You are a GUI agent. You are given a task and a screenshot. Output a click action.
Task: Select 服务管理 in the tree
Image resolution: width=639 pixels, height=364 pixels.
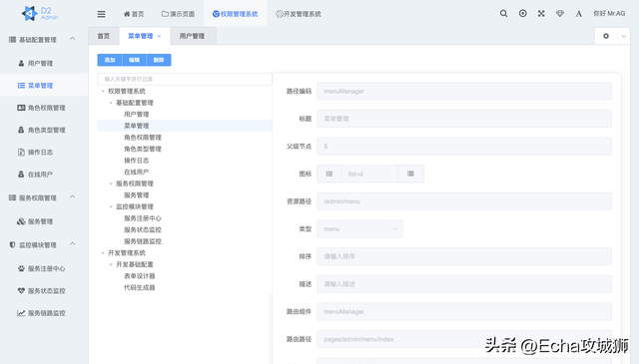(136, 195)
